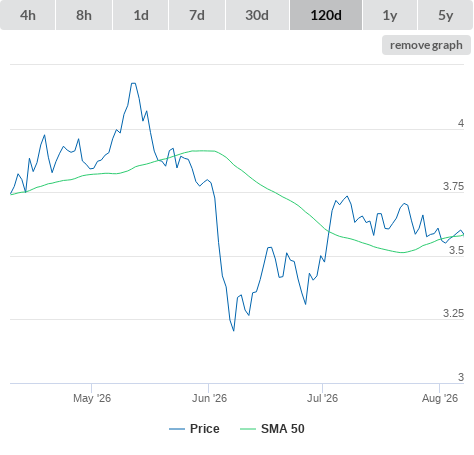The width and height of the screenshot is (474, 455).
Task: Click the Jun '26 axis tick label
Action: pos(209,398)
